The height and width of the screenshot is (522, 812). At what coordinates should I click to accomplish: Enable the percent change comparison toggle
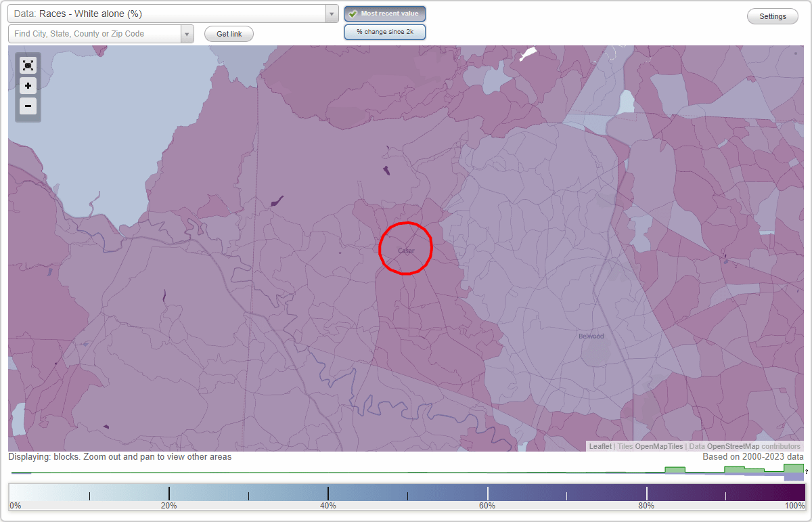coord(384,31)
